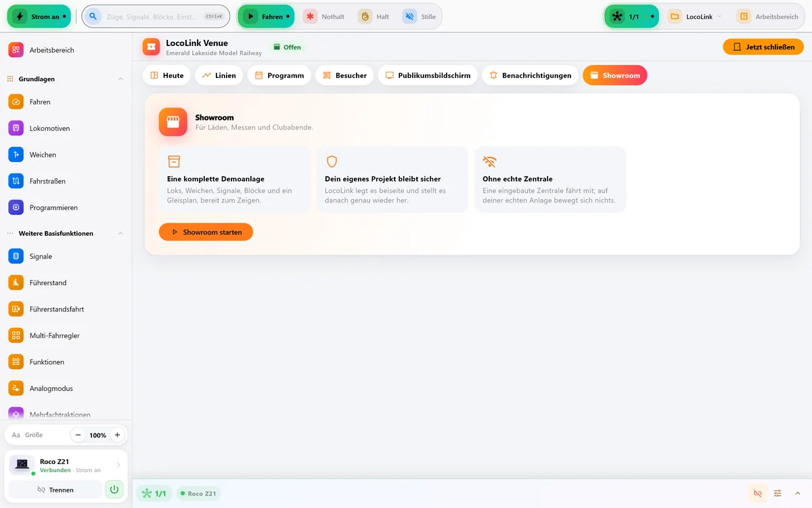Image resolution: width=812 pixels, height=508 pixels.
Task: Open Signale in the sidebar
Action: (66, 256)
